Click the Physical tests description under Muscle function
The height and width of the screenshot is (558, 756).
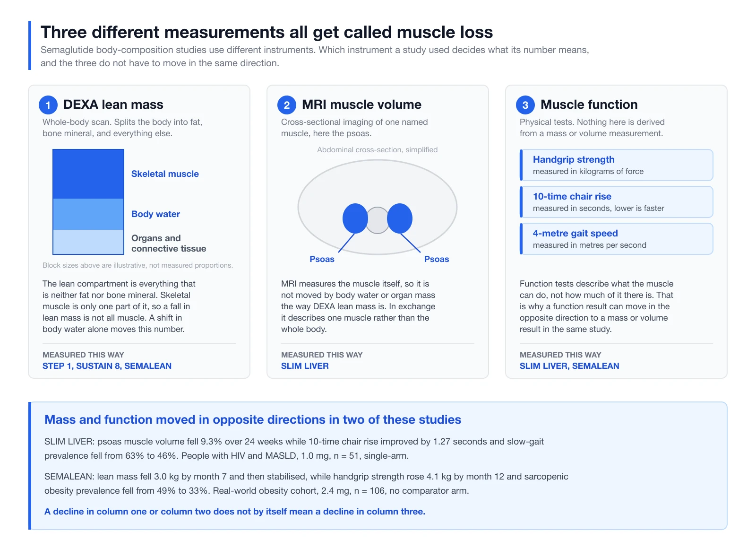(x=592, y=128)
